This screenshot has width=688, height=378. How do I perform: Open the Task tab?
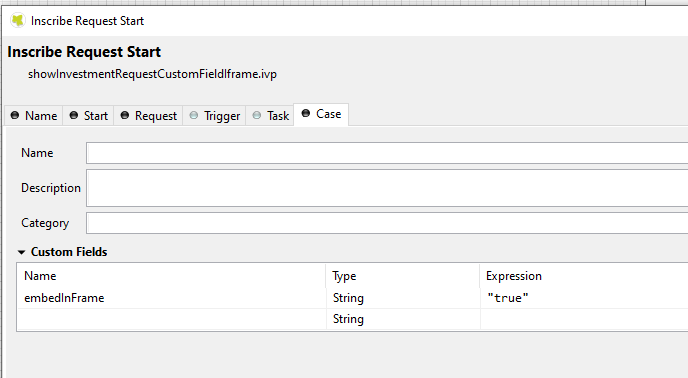(x=270, y=116)
